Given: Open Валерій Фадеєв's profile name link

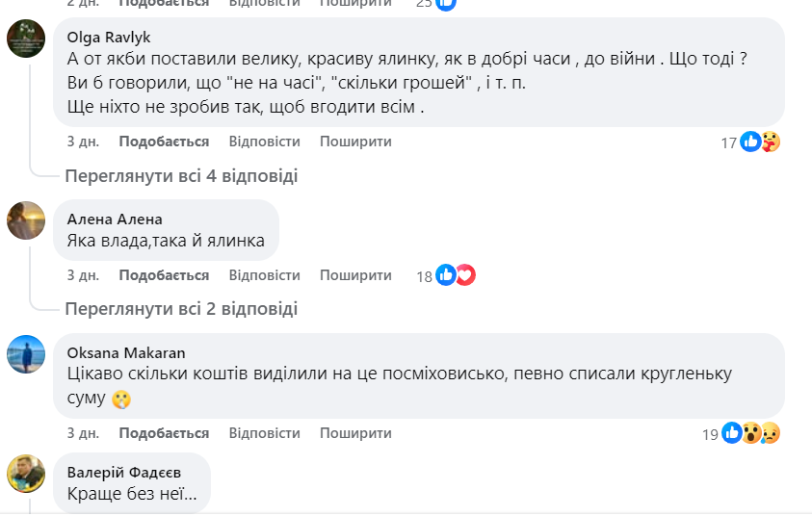Looking at the screenshot, I should click(124, 472).
